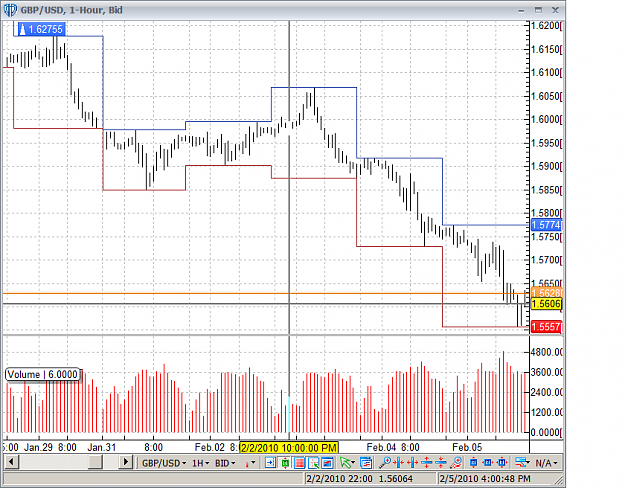This screenshot has width=625, height=488.
Task: Click the yellow 2/2/2010 10:00:00 PM date label
Action: pos(289,447)
